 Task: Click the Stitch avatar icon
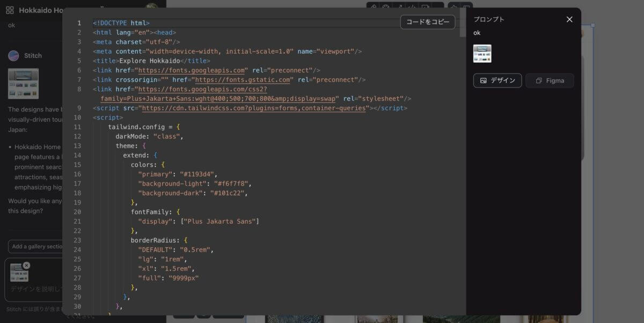pyautogui.click(x=14, y=56)
